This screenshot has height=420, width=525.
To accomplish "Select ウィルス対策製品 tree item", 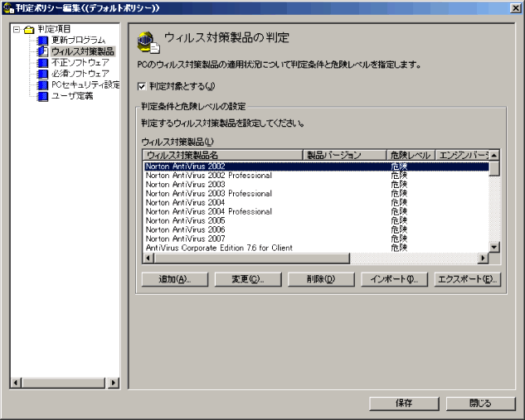I will pos(83,51).
